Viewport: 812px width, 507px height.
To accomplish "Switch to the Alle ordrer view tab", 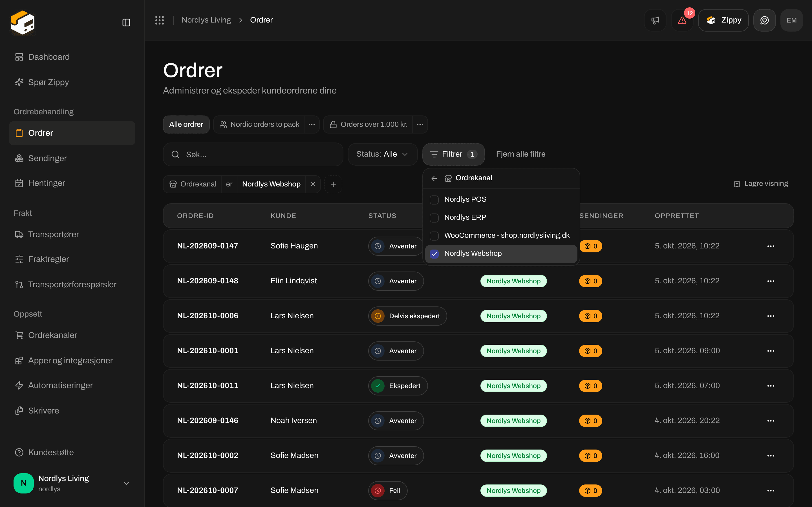I will pos(186,124).
